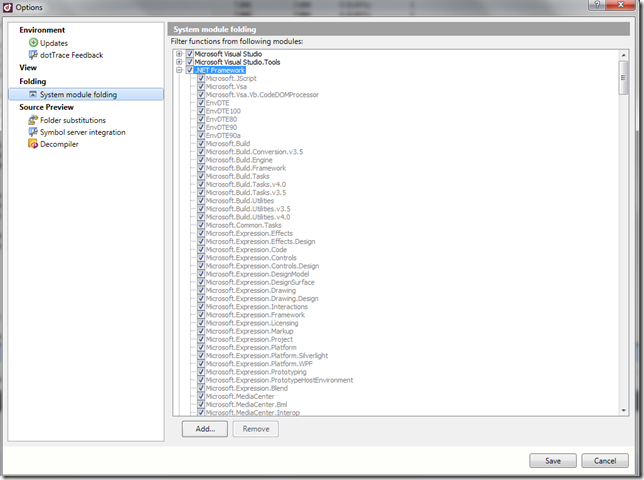Click the Folder substitutions icon
Screen dimensions: 644x480
33,120
